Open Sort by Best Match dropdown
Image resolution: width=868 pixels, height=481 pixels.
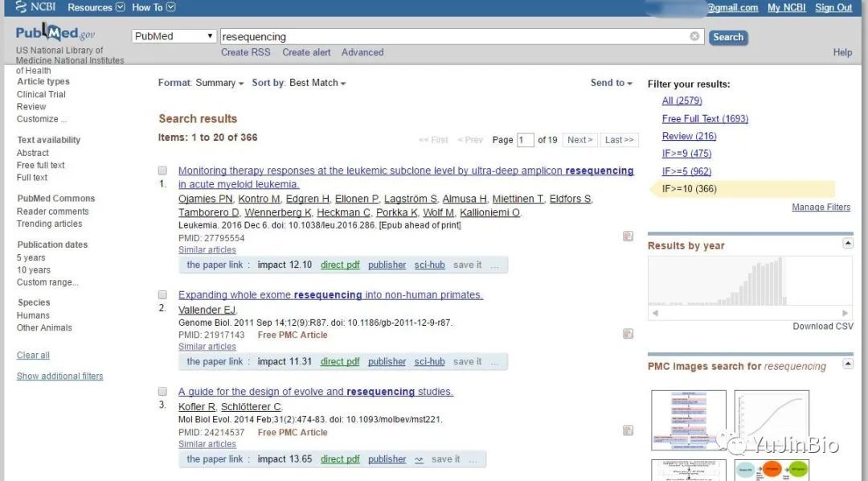(x=299, y=83)
